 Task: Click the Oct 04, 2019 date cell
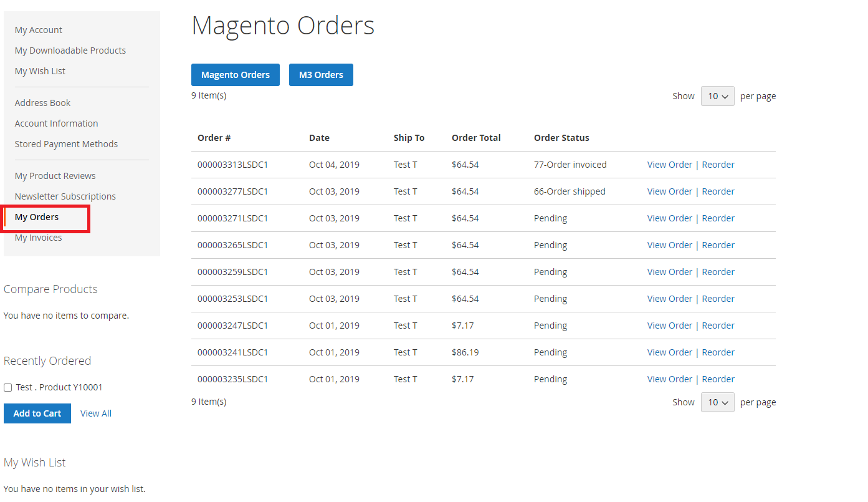[334, 165]
